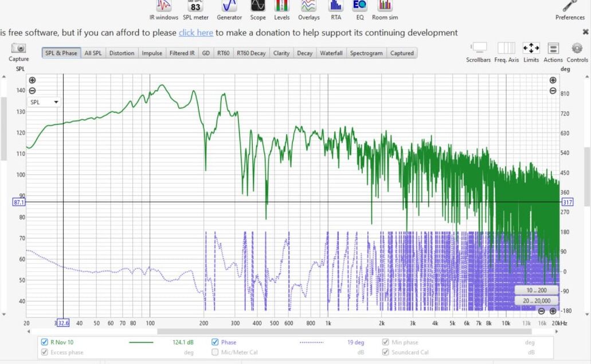Toggle the Phase trace checkbox
This screenshot has width=591, height=364.
tap(216, 342)
